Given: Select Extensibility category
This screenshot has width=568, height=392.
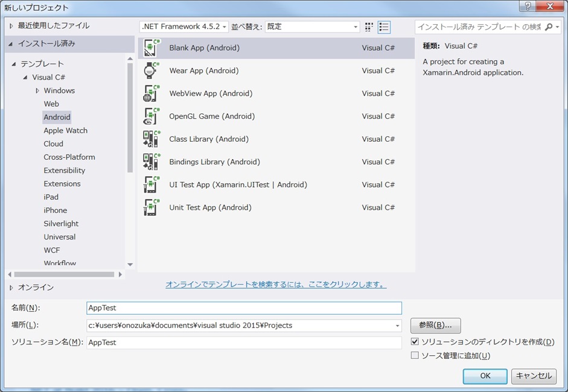Looking at the screenshot, I should (64, 171).
